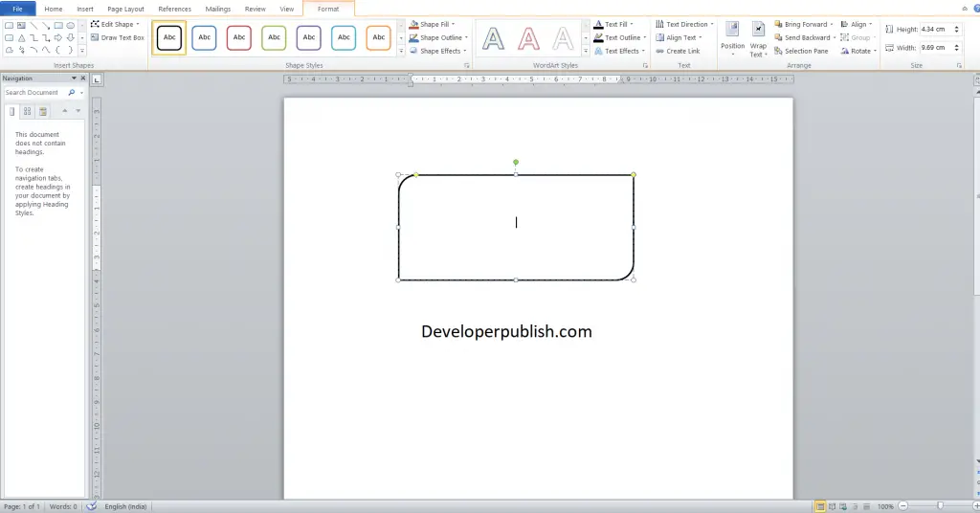
Task: Open the Page Layout tab
Action: pos(125,9)
